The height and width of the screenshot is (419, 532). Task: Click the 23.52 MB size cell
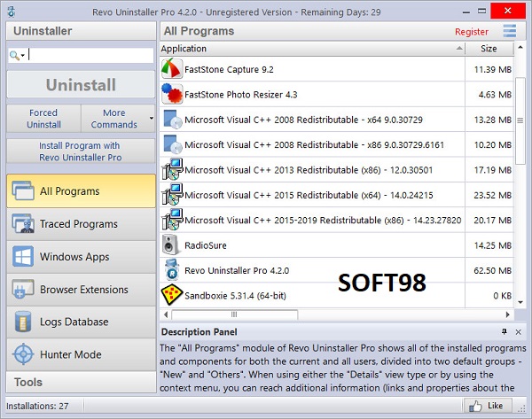tap(489, 195)
